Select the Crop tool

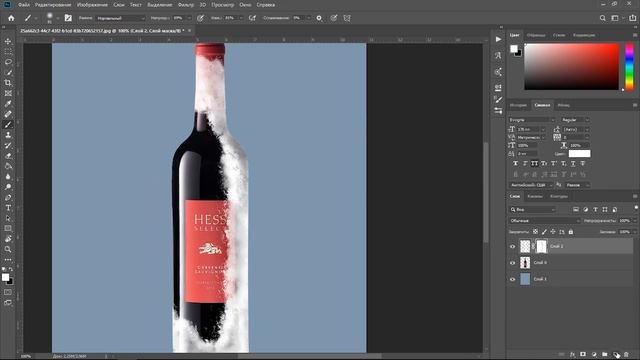coord(8,83)
